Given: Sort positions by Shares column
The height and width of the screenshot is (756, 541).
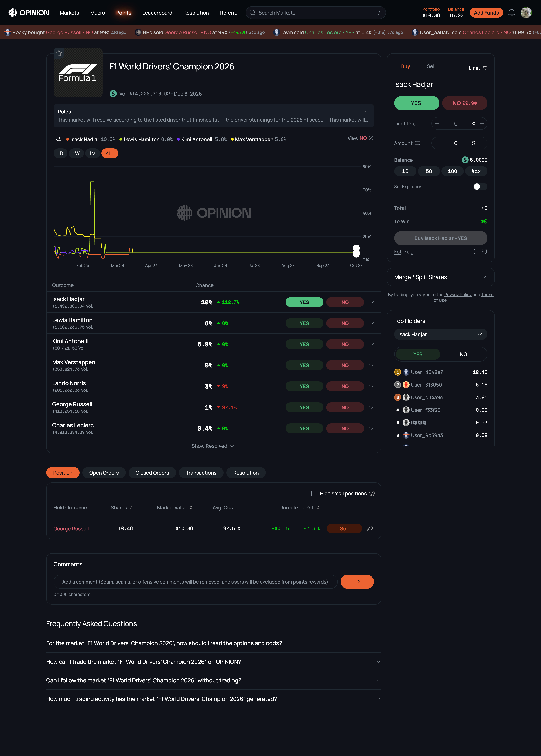Looking at the screenshot, I should (x=122, y=507).
